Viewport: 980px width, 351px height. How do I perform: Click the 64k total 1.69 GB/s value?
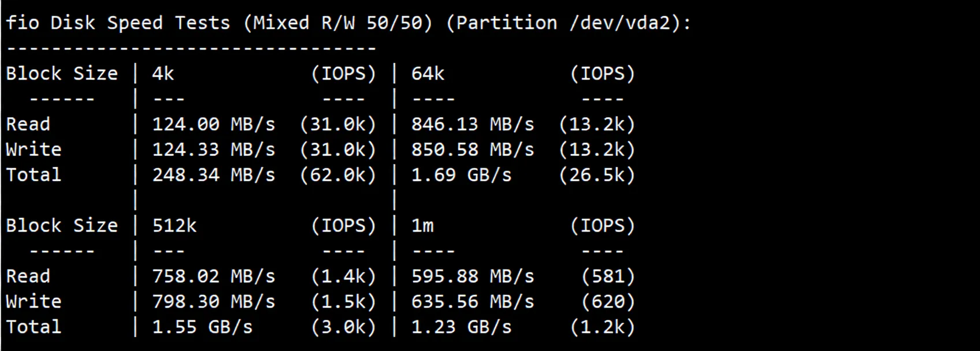[x=461, y=175]
